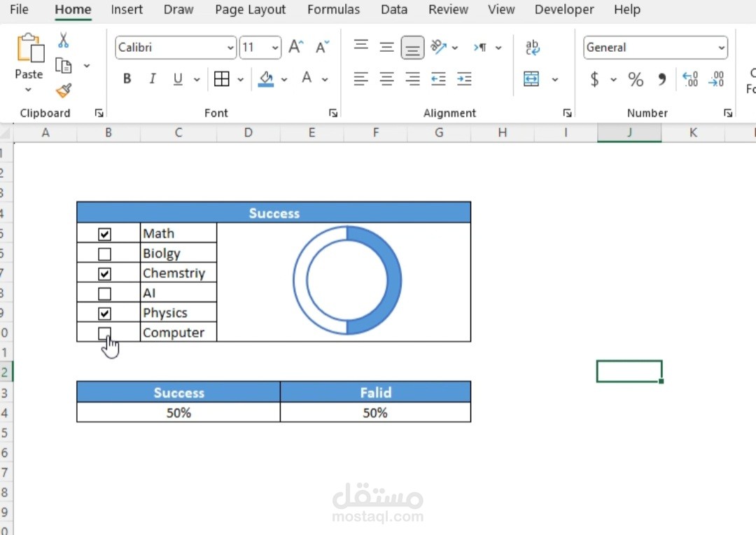Screen dimensions: 756x535
Task: Apply Percent Style formatting
Action: click(x=636, y=79)
